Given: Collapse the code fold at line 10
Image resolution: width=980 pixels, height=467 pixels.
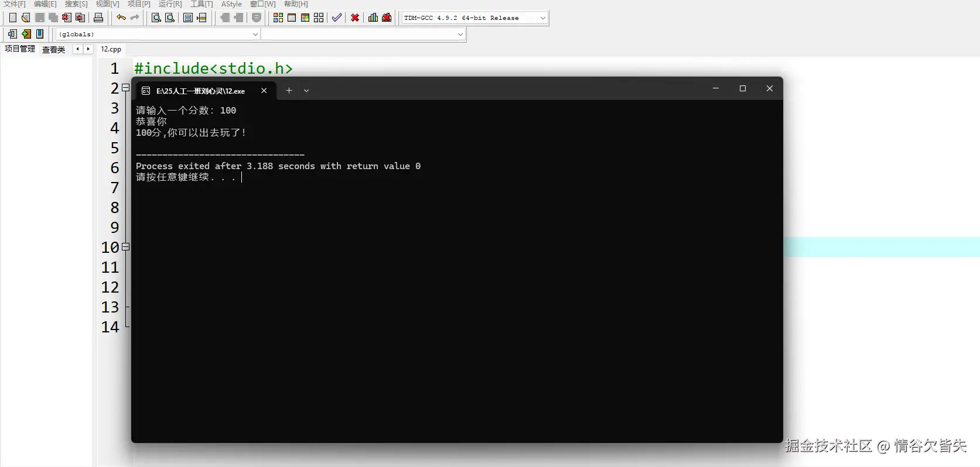Looking at the screenshot, I should pyautogui.click(x=125, y=247).
